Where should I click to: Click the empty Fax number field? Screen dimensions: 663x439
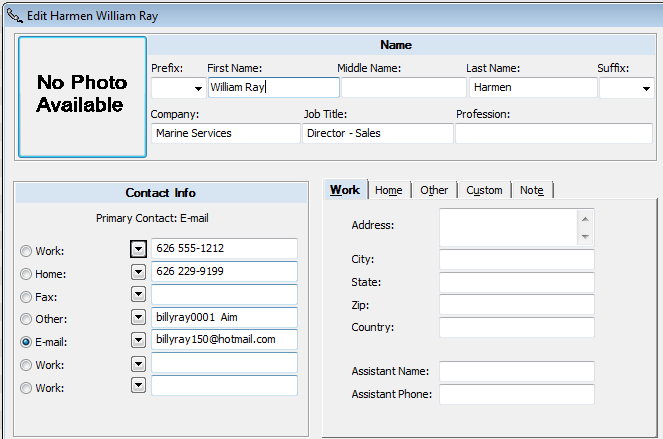pos(225,294)
